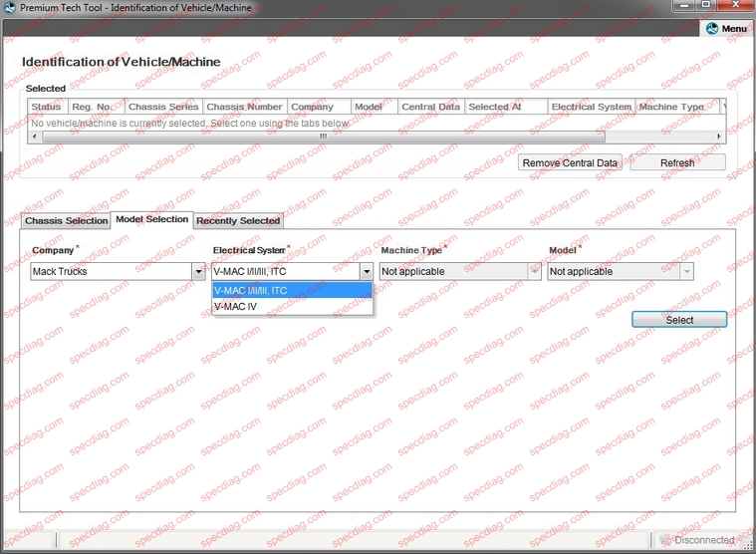The height and width of the screenshot is (554, 756).
Task: Open the Menu button at top right
Action: click(x=726, y=29)
